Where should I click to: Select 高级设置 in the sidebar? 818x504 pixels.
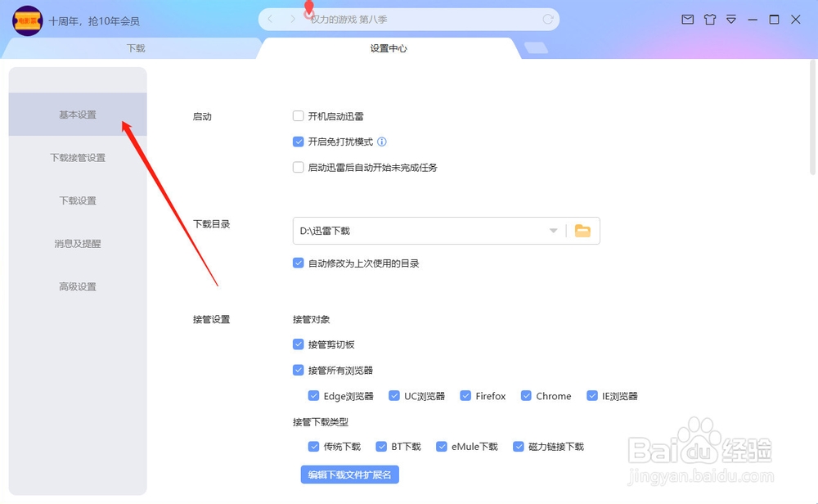coord(78,286)
